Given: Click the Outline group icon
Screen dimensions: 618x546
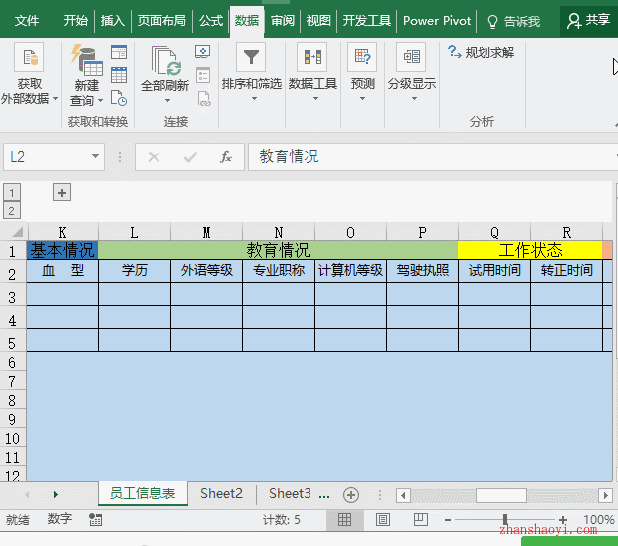Looking at the screenshot, I should pyautogui.click(x=411, y=57).
